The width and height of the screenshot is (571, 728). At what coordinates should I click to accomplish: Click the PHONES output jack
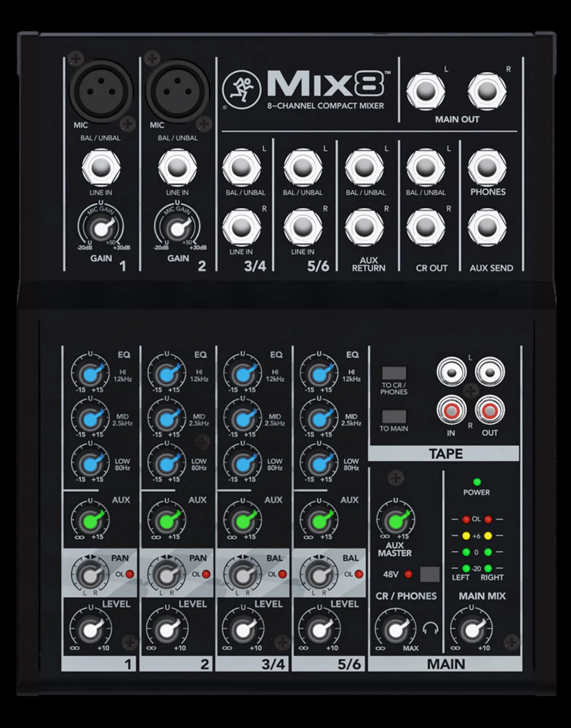[x=487, y=167]
